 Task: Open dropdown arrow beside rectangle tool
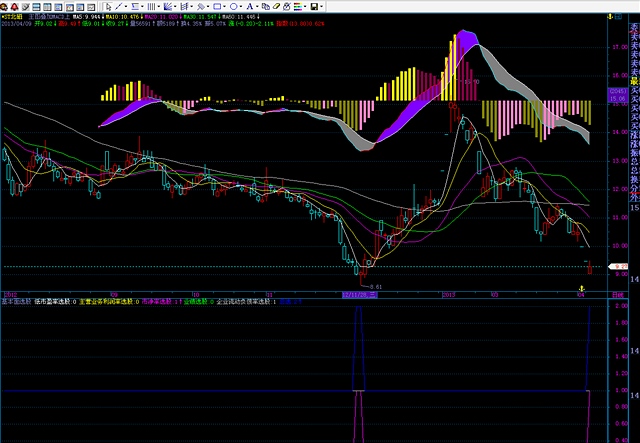224,7
